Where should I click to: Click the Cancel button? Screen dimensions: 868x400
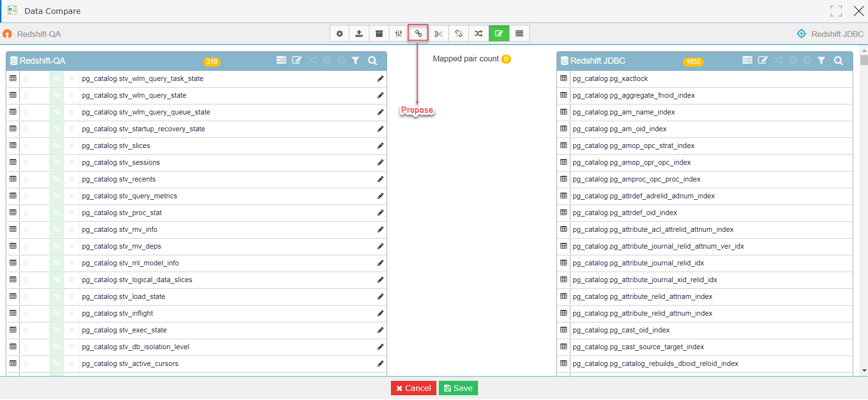pos(413,388)
